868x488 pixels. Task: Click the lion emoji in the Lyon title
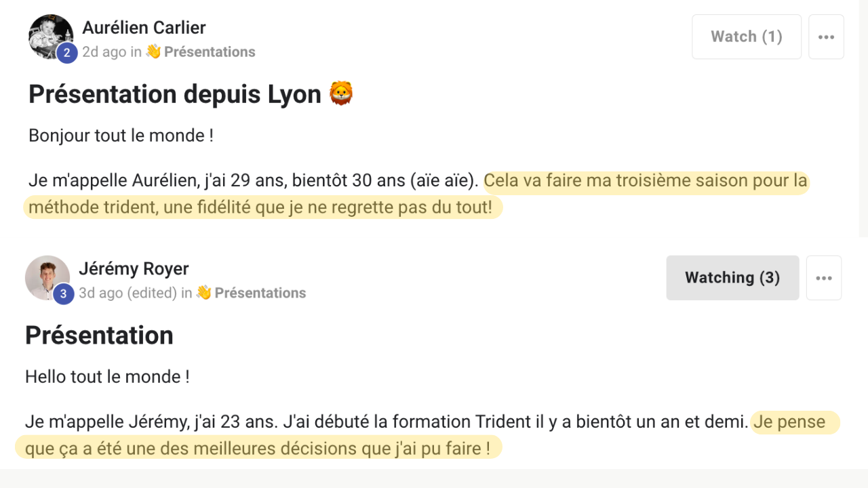click(x=342, y=94)
